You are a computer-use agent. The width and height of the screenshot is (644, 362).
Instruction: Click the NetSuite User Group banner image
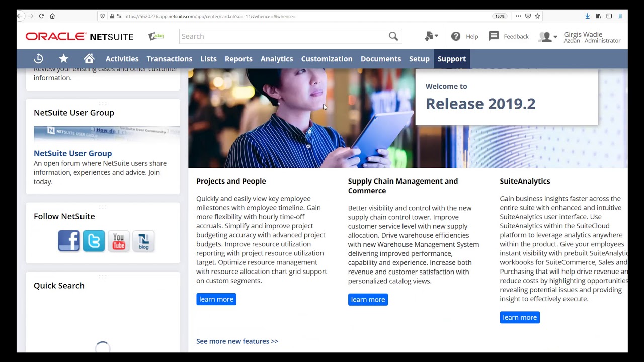(x=106, y=134)
